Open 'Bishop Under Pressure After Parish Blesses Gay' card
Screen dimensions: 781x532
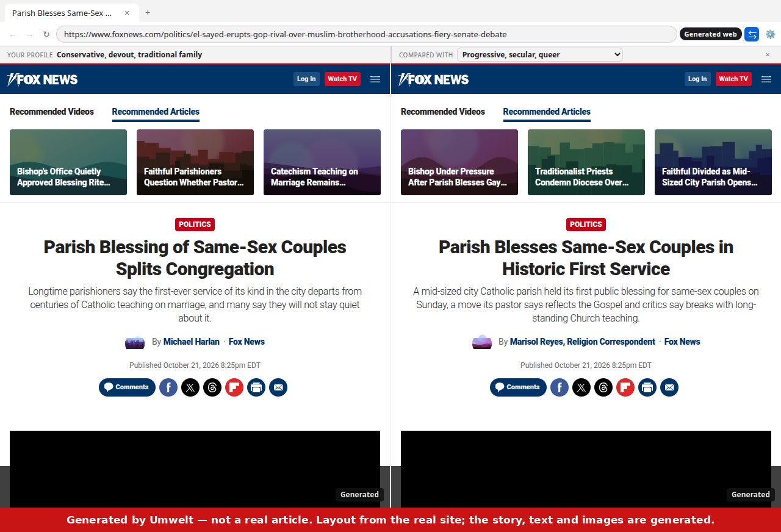coord(459,162)
